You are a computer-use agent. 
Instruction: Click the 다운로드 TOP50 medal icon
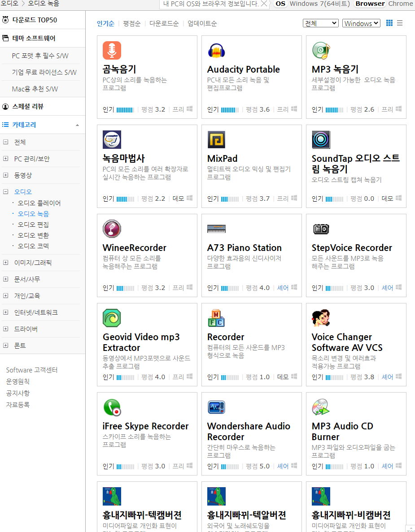pyautogui.click(x=5, y=20)
